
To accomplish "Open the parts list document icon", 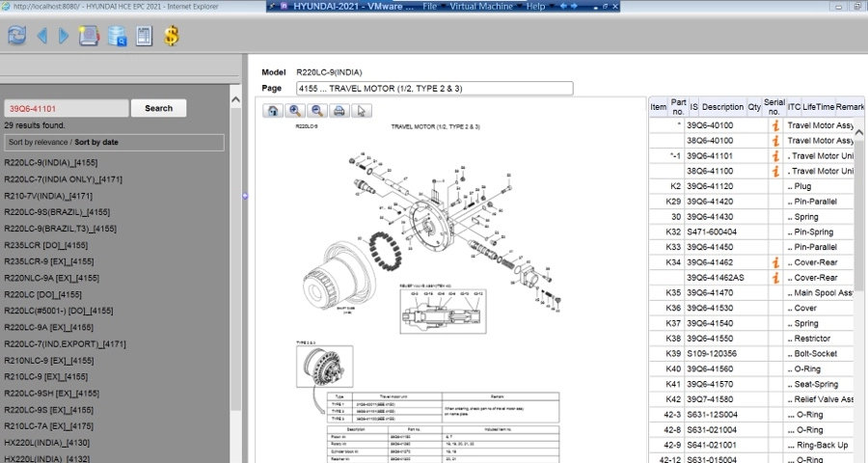I will coord(144,36).
